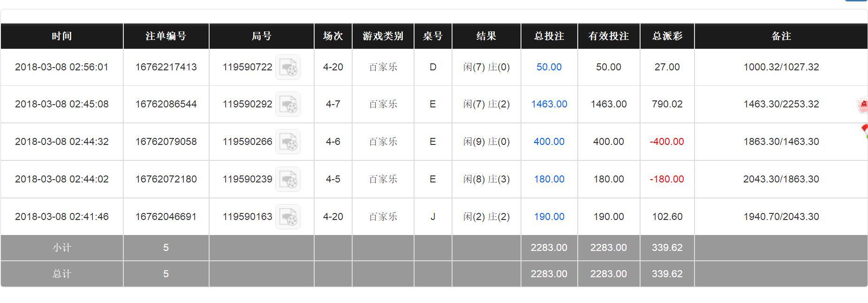Click the negative -400.00 payout value

(x=667, y=142)
